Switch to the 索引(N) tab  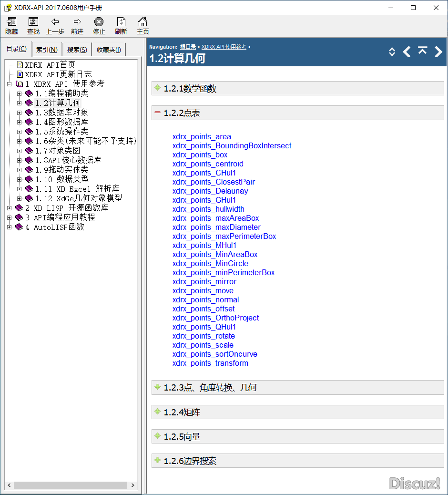pos(47,50)
